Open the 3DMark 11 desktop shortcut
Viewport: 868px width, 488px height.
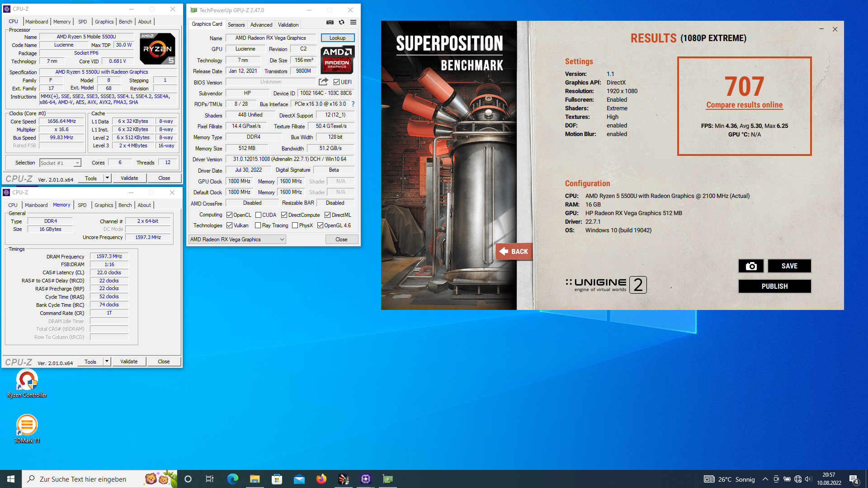[x=27, y=429]
